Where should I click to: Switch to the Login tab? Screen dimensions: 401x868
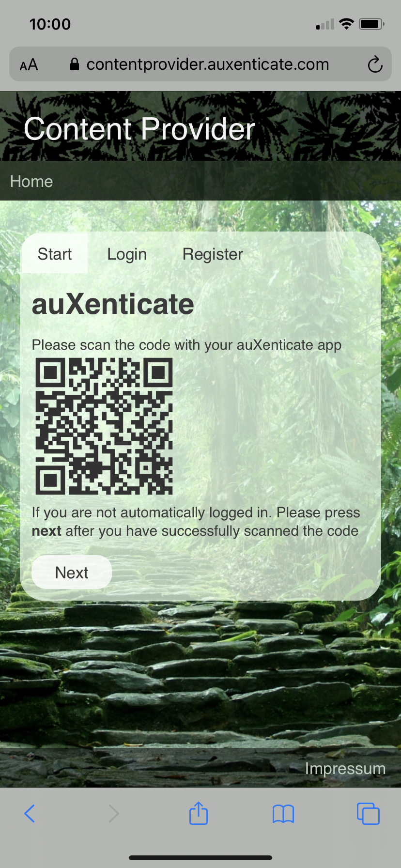(x=127, y=254)
